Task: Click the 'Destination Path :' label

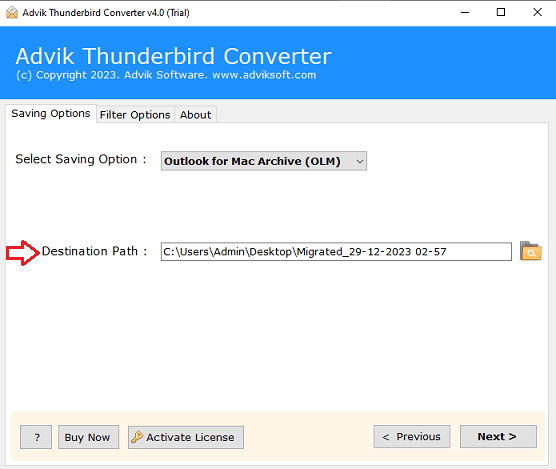Action: pyautogui.click(x=94, y=251)
